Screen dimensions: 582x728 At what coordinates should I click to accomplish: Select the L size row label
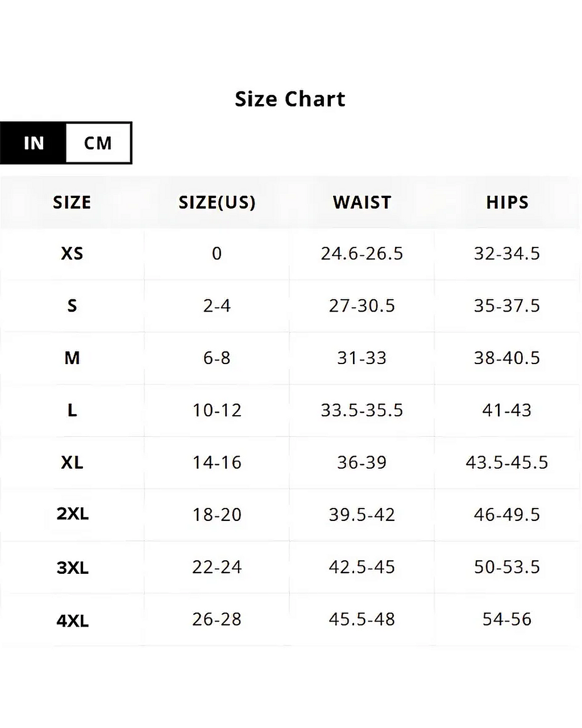pyautogui.click(x=72, y=410)
